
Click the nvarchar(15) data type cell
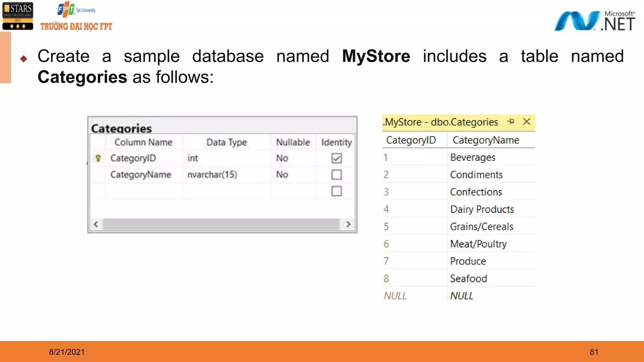coord(226,175)
